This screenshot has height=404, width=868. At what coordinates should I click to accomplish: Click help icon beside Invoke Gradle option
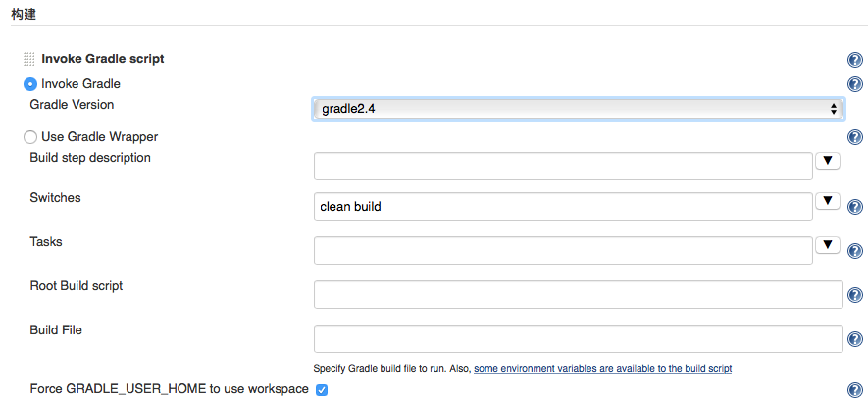(x=854, y=84)
